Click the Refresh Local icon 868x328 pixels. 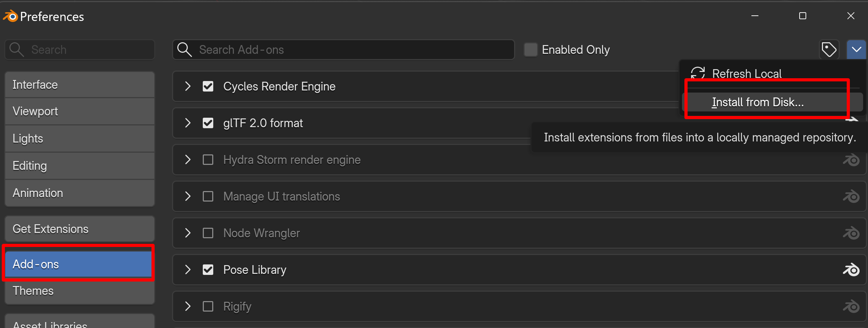tap(698, 73)
